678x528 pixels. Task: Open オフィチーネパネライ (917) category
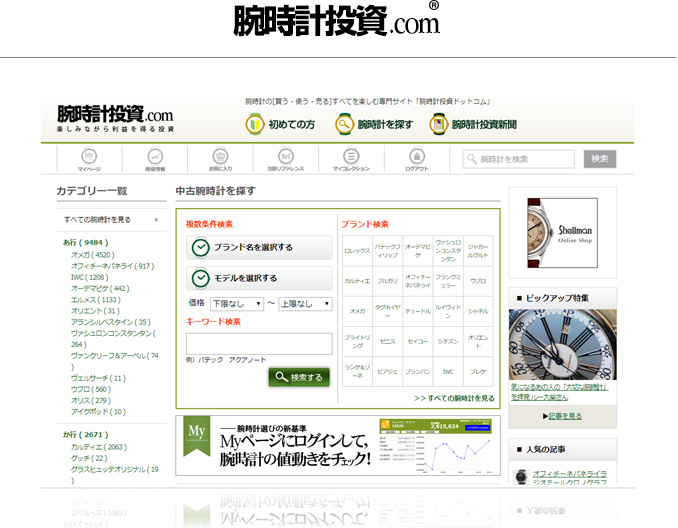pos(112,266)
